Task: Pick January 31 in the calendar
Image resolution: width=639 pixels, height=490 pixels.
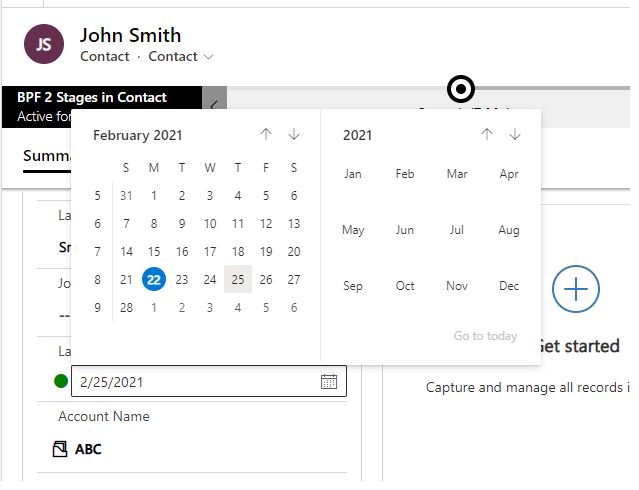Action: click(126, 196)
